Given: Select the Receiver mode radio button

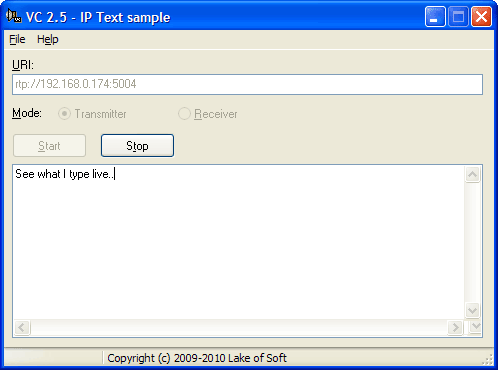Looking at the screenshot, I should pyautogui.click(x=184, y=114).
